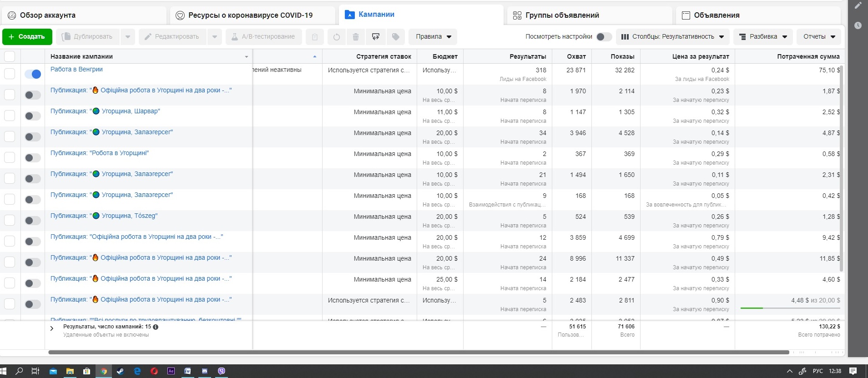Check the box for 'Угорщина, Шарвар' row
The image size is (868, 378).
(x=10, y=116)
